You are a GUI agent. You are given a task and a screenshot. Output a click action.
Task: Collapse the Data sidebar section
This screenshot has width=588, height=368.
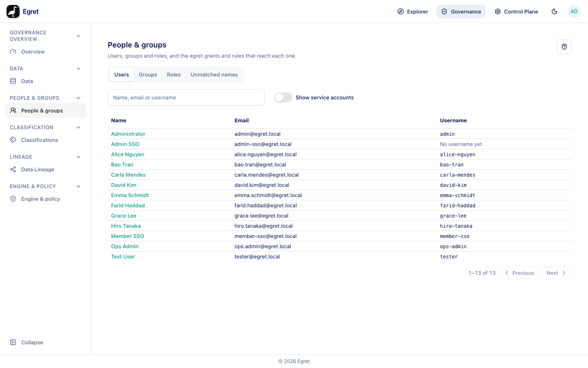[78, 69]
